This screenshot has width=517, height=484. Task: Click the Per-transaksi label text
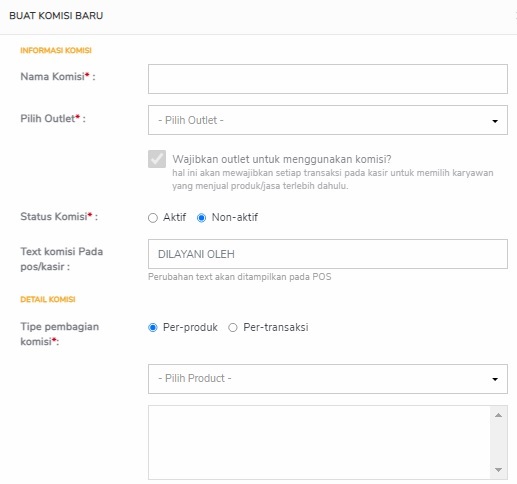tap(276, 327)
